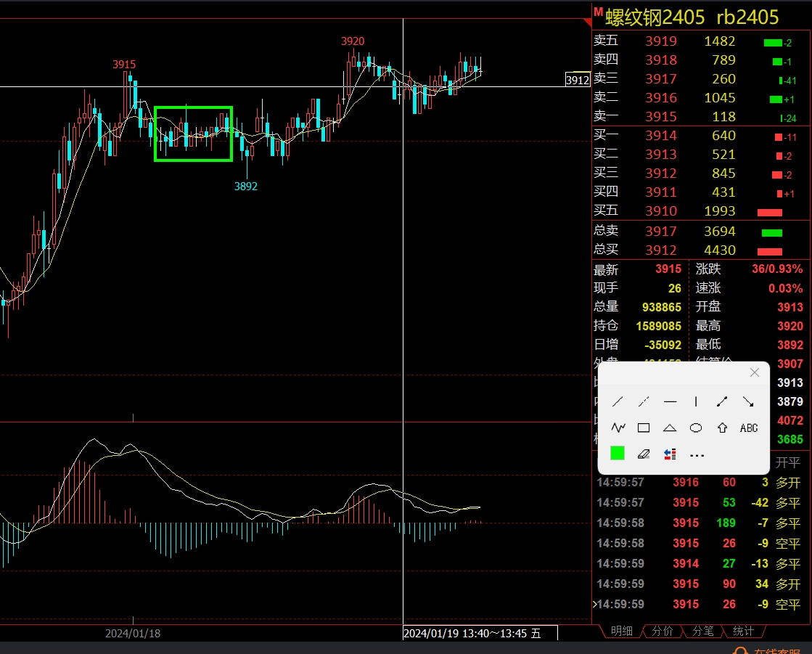Click the 涨跌 value 36/0.93%
Screen dimensions: 812x654
(777, 269)
